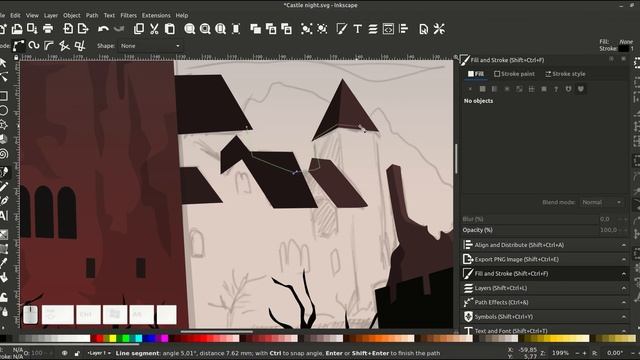Screen dimensions: 640x360
Task: Select the Paint bucket tool
Action: (4, 278)
